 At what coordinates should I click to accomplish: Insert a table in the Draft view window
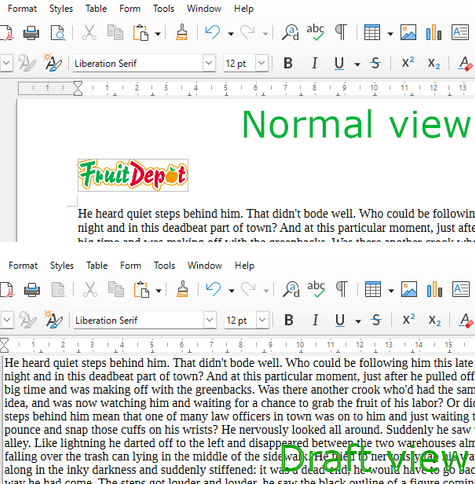[373, 289]
